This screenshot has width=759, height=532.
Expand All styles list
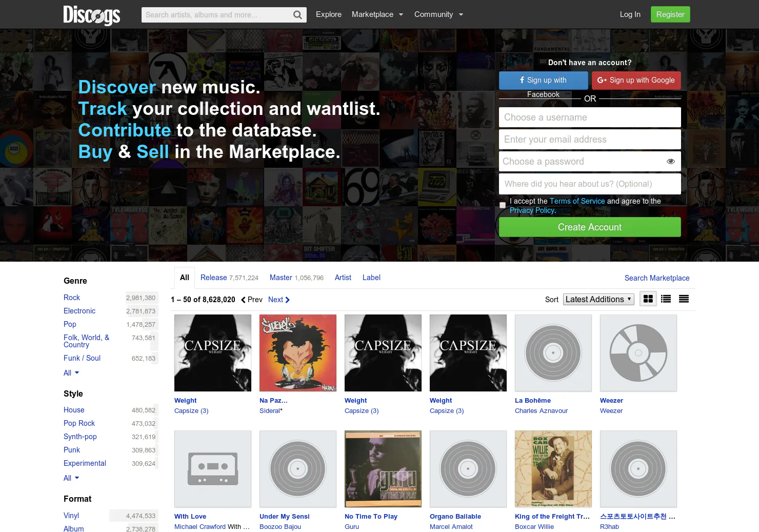tap(71, 478)
